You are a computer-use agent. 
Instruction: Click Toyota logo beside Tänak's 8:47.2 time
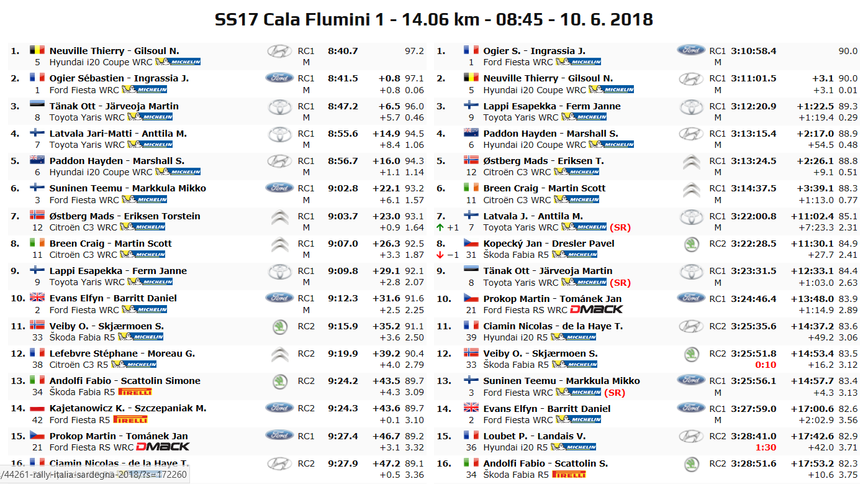click(x=279, y=106)
